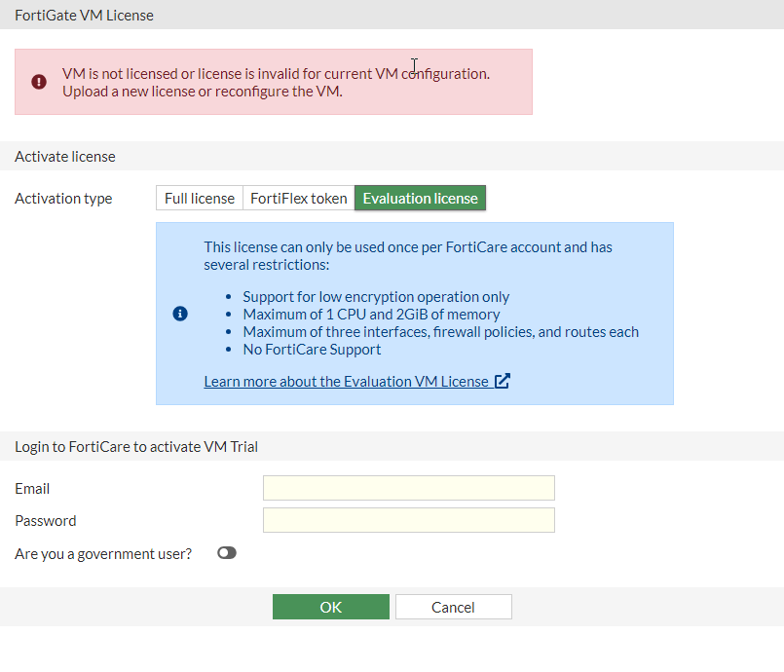Viewport: 784px width, 672px height.
Task: Click the Activate license section header
Action: click(x=65, y=157)
